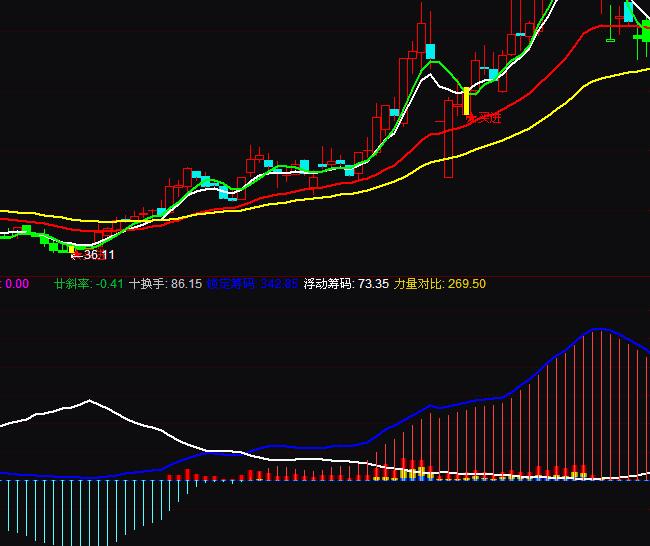The width and height of the screenshot is (650, 546).
Task: Select the magenta 0.00 value at far left
Action: click(16, 284)
